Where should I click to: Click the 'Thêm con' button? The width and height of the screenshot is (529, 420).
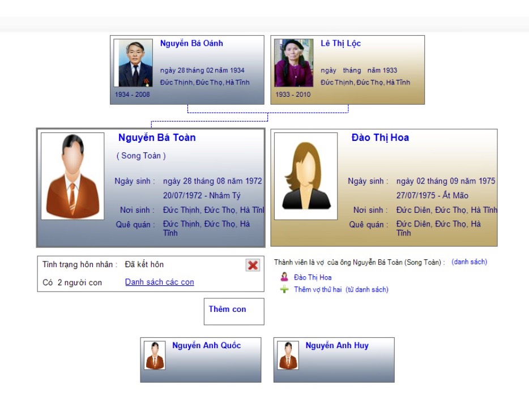[234, 311]
